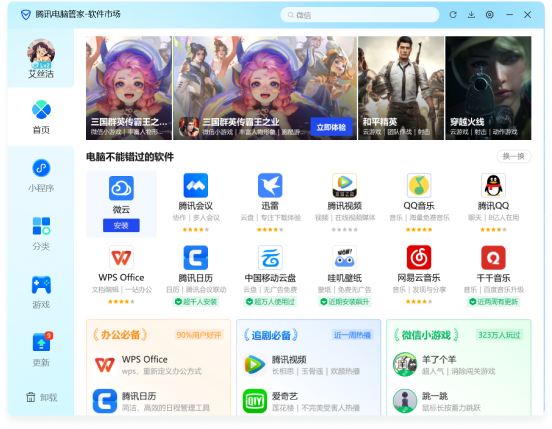Select WPS Office icon in recommended grid

coord(121,258)
